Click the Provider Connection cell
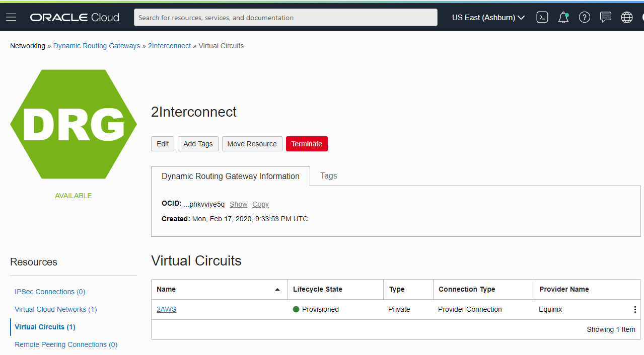644x355 pixels. click(x=470, y=309)
